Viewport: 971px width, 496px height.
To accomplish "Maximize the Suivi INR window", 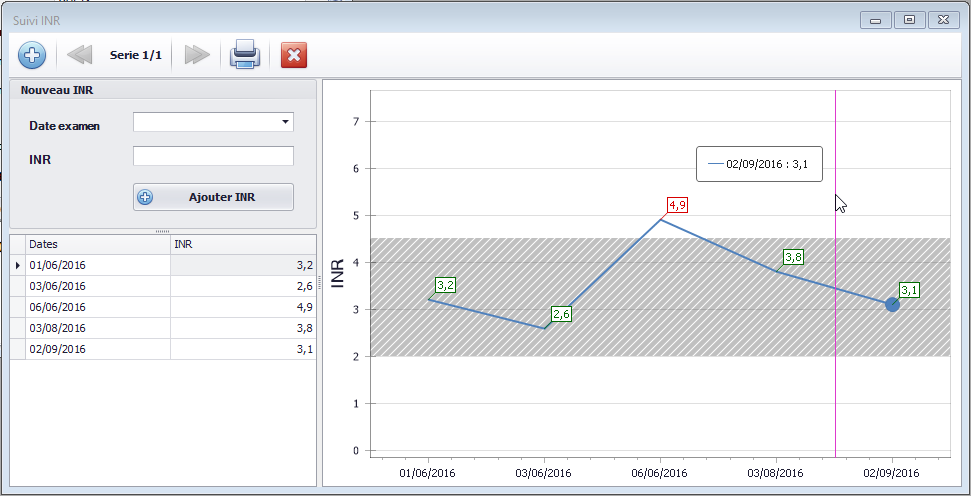I will [909, 19].
